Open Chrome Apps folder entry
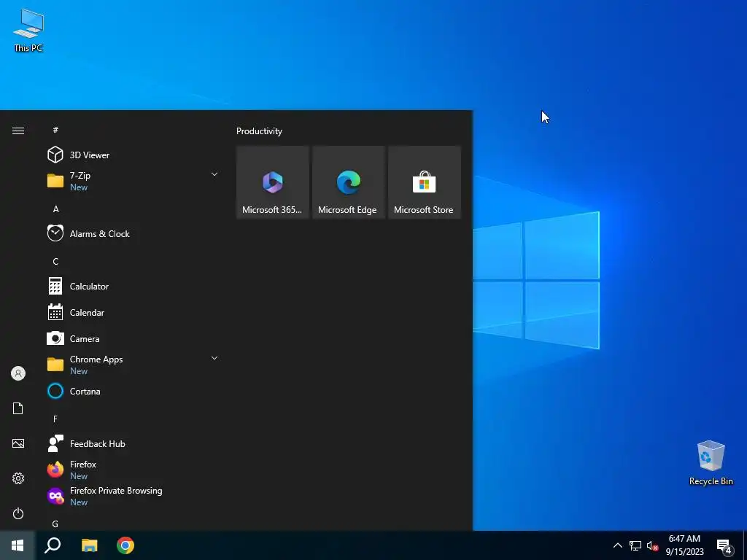This screenshot has height=560, width=747. [133, 365]
